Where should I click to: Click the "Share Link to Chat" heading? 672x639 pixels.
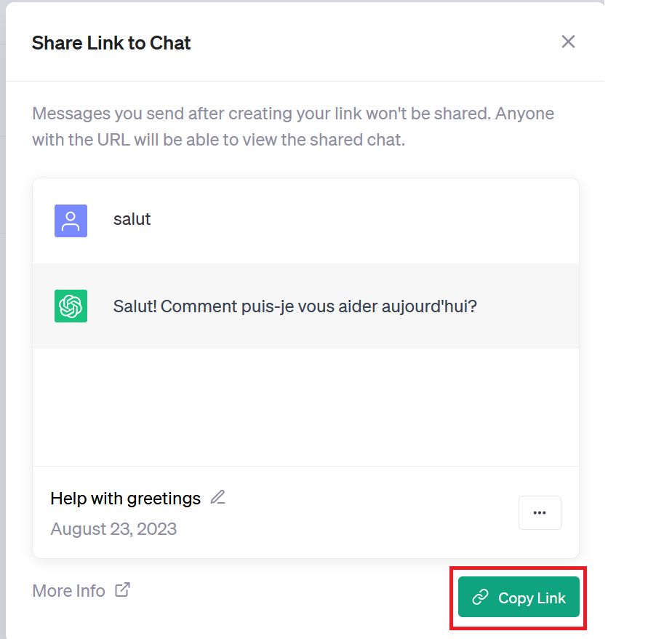click(x=111, y=43)
